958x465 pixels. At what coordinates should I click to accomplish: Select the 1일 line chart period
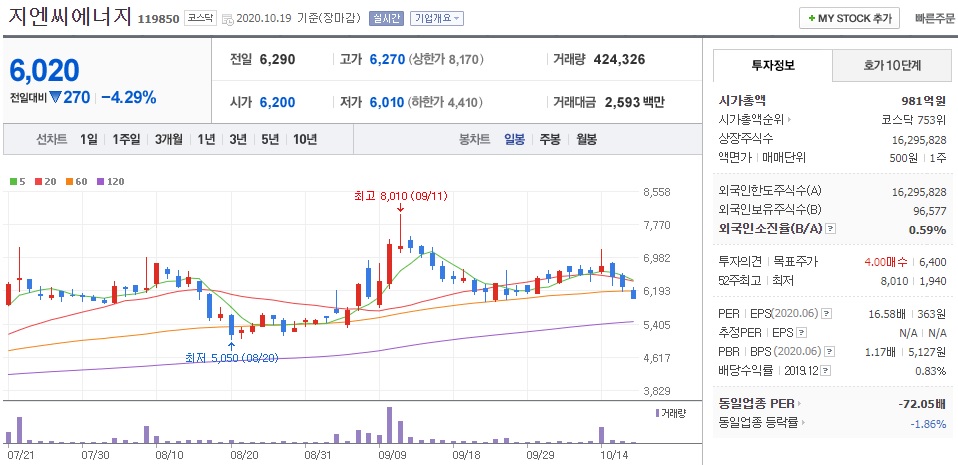(89, 139)
